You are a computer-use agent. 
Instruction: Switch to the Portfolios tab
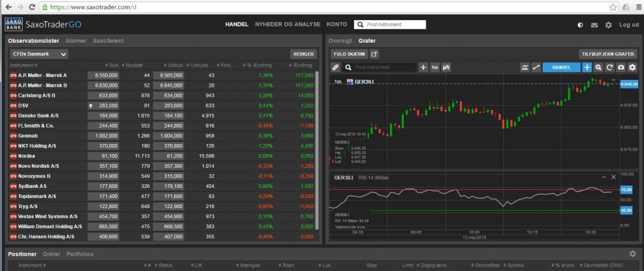(80, 254)
